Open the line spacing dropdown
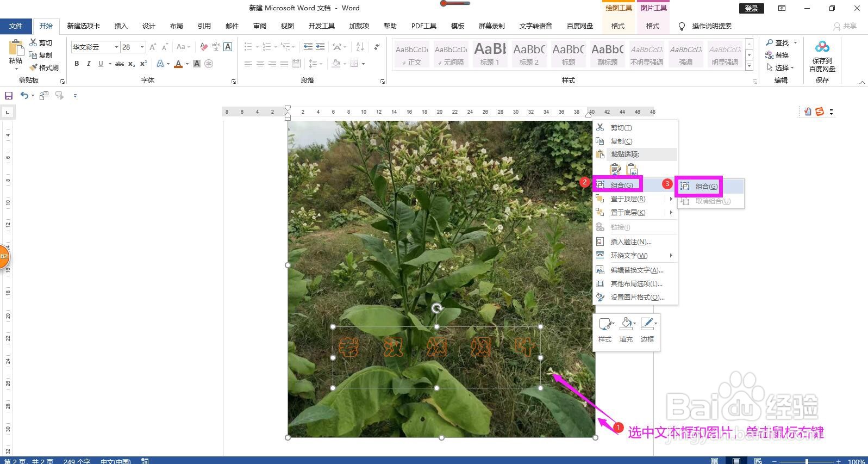The height and width of the screenshot is (464, 868). click(x=315, y=64)
